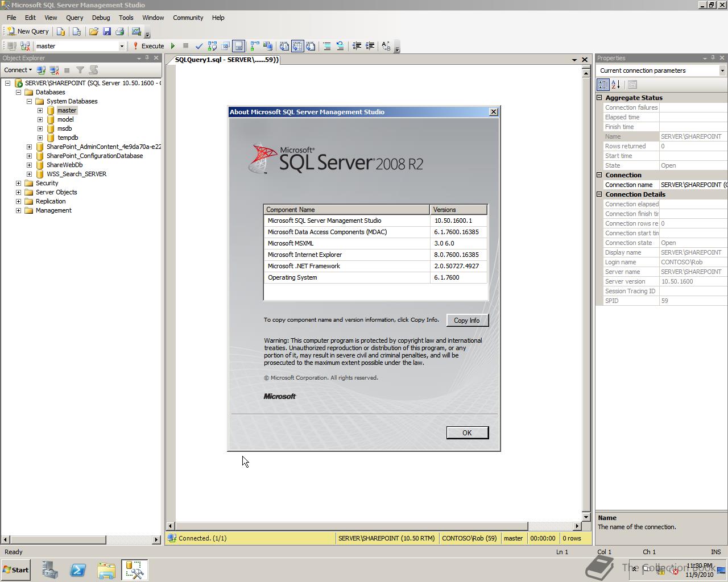This screenshot has width=728, height=582.
Task: Open the File menu
Action: [x=11, y=18]
